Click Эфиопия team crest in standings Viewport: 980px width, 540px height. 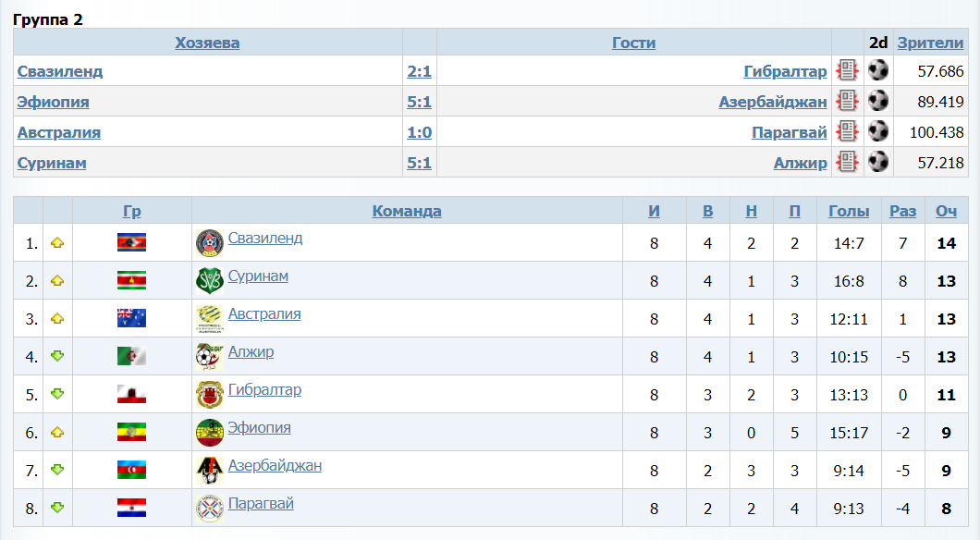pyautogui.click(x=209, y=433)
